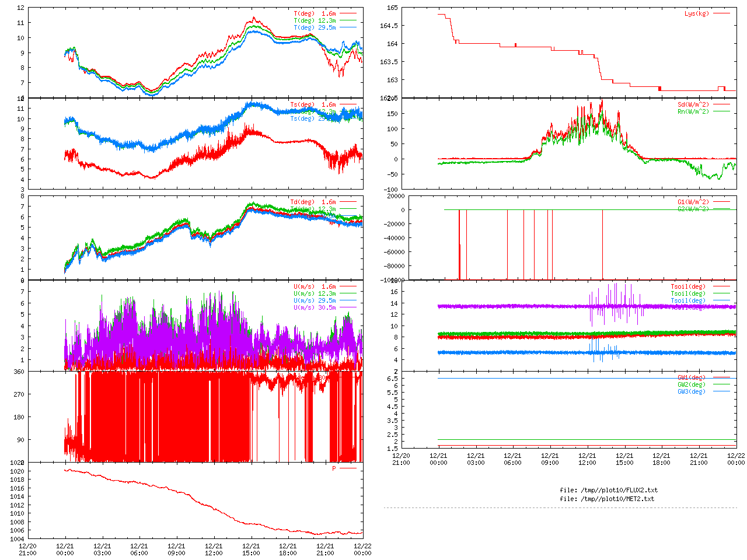Select the GW3(deg) legend label

click(691, 391)
